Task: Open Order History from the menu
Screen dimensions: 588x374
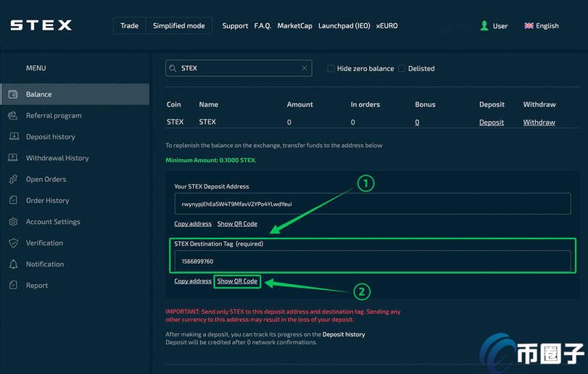Action: 48,201
